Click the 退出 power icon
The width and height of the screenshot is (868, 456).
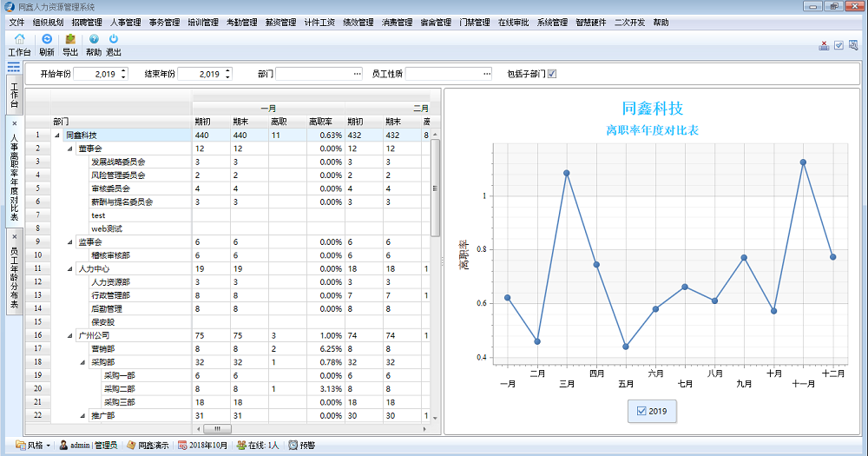click(114, 39)
